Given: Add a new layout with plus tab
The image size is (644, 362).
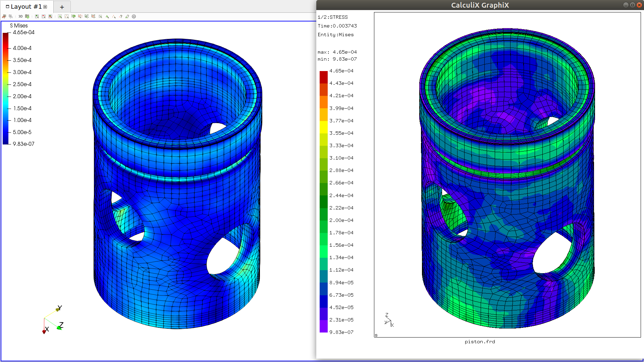Looking at the screenshot, I should (x=62, y=7).
